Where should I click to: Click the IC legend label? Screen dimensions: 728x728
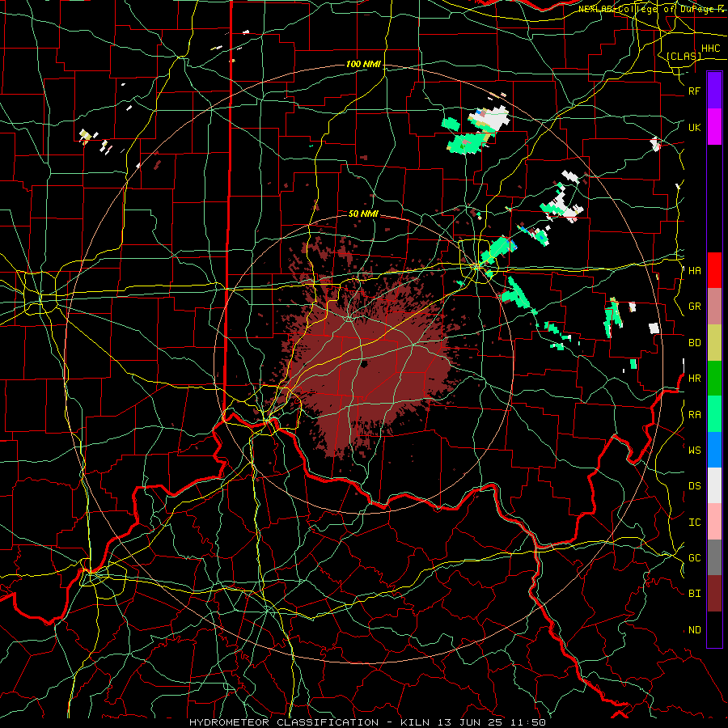(694, 522)
